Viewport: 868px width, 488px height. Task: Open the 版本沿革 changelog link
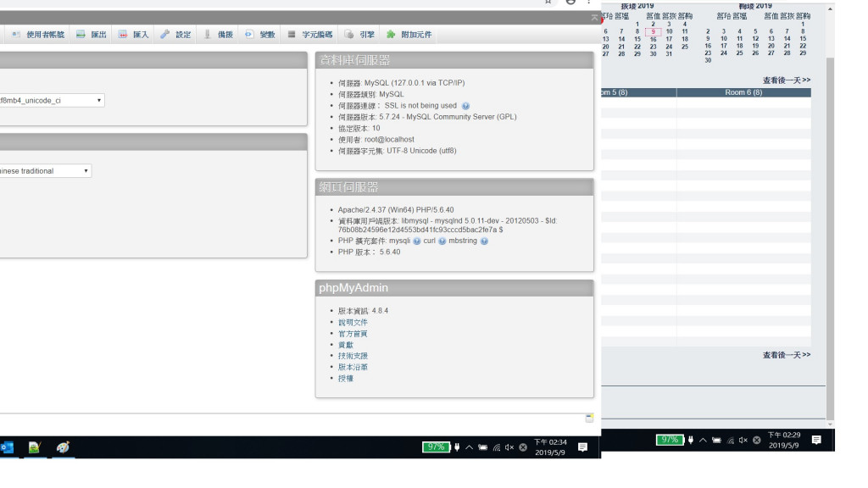[353, 367]
